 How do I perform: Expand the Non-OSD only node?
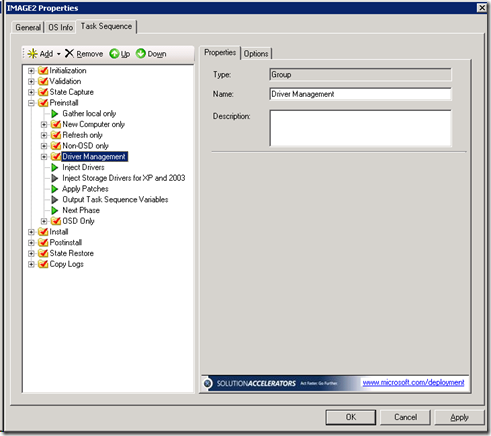coord(44,146)
